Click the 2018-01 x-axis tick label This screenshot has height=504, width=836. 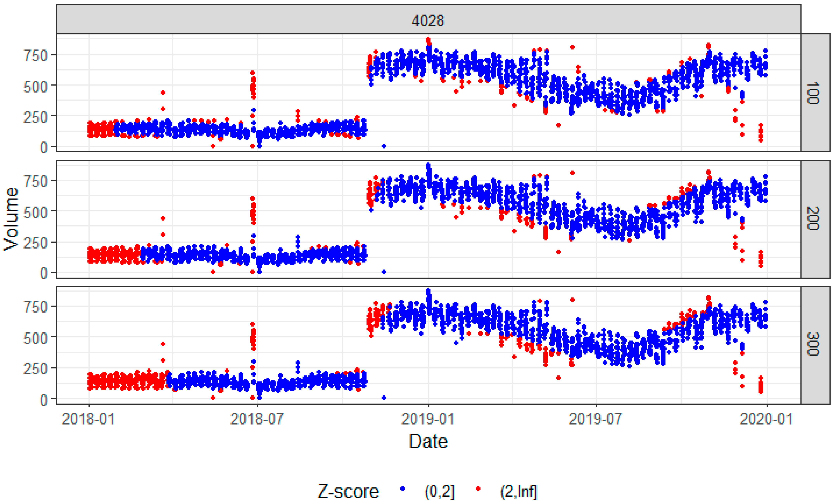pyautogui.click(x=88, y=419)
